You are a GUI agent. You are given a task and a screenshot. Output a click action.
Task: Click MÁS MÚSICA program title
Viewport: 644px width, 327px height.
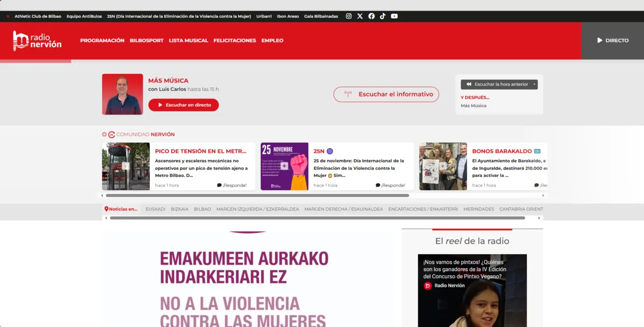pyautogui.click(x=169, y=80)
